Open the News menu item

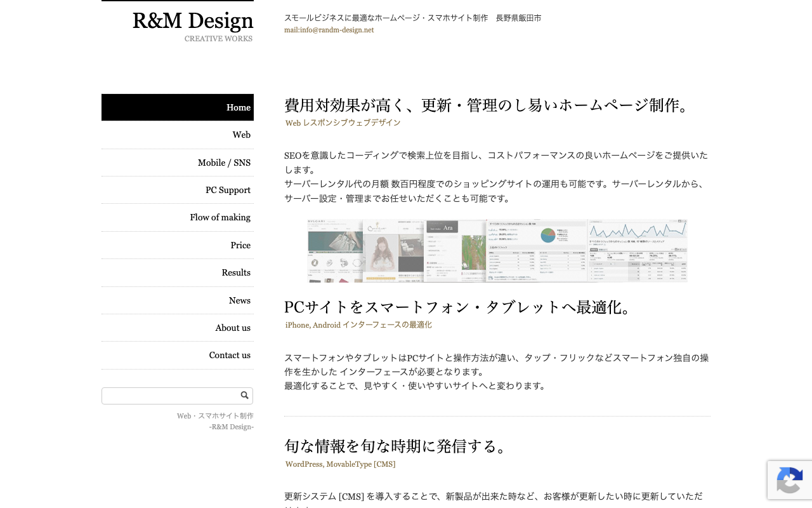point(178,300)
